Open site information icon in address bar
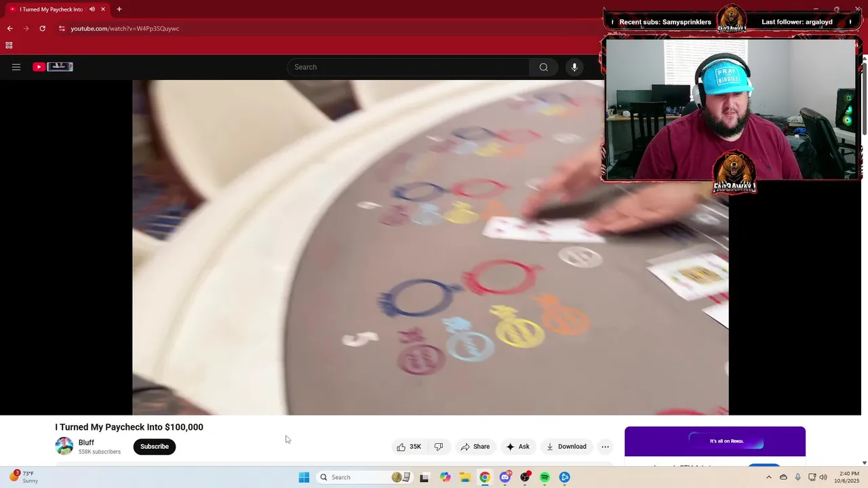 tap(62, 28)
